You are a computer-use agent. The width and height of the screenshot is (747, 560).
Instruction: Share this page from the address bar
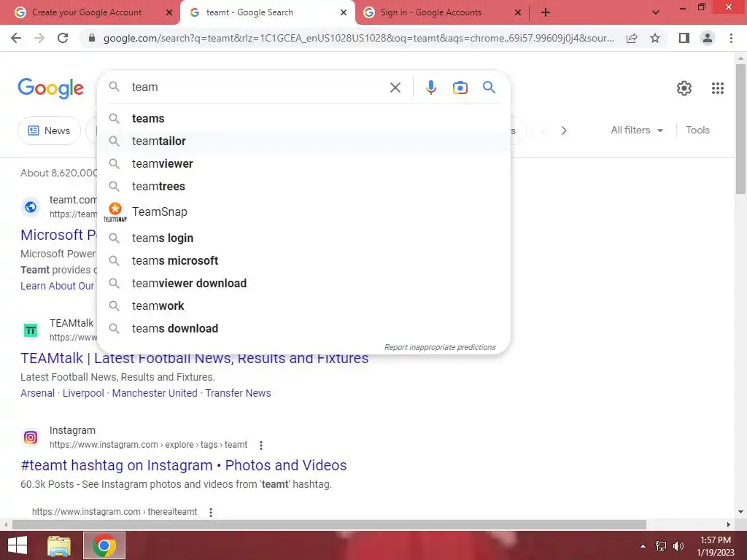tap(632, 38)
